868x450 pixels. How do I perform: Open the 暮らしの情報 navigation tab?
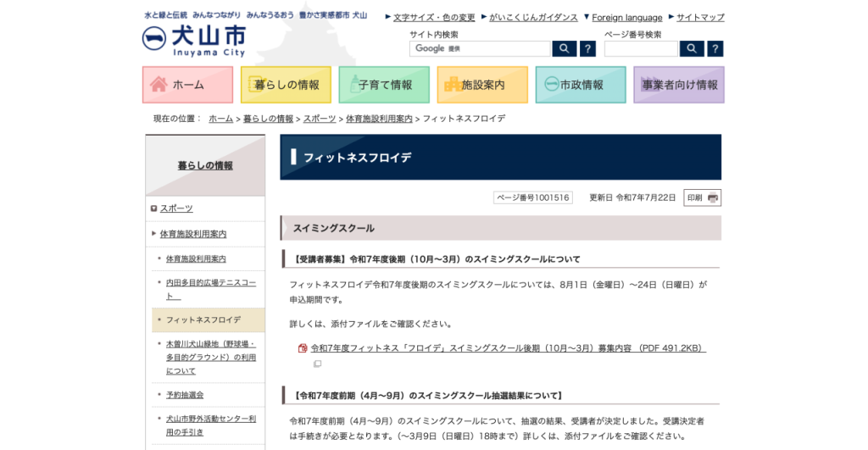pos(286,85)
